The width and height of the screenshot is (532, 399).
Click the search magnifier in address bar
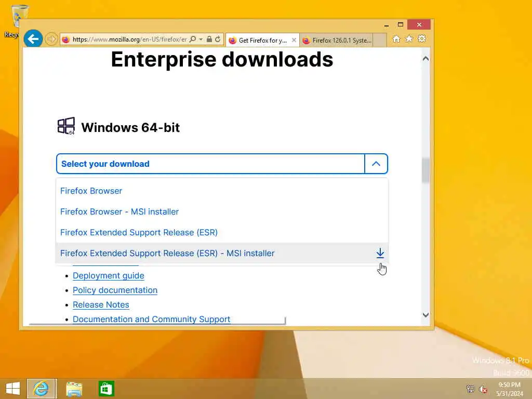click(193, 39)
